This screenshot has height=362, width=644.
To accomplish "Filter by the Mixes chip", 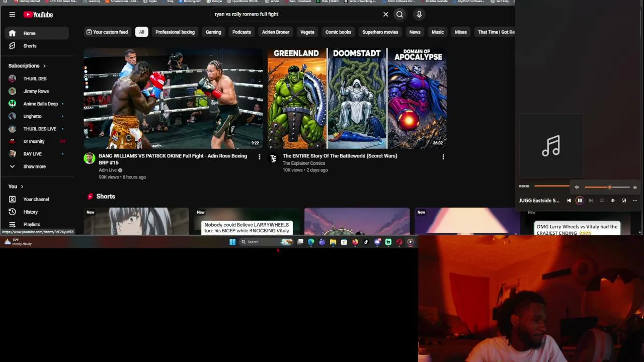I will coord(461,32).
